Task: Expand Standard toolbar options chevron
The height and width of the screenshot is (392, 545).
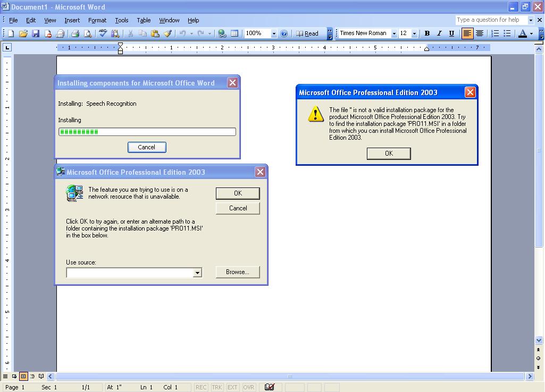Action: [330, 33]
